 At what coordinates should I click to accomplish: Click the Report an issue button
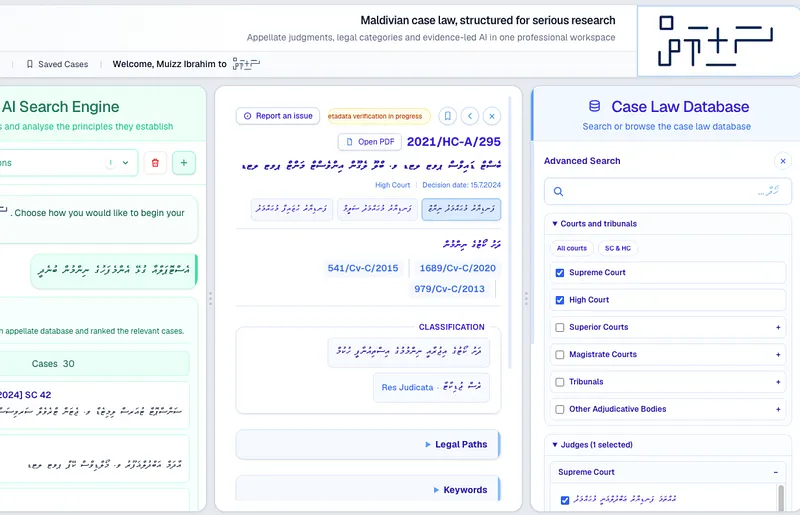pyautogui.click(x=278, y=116)
